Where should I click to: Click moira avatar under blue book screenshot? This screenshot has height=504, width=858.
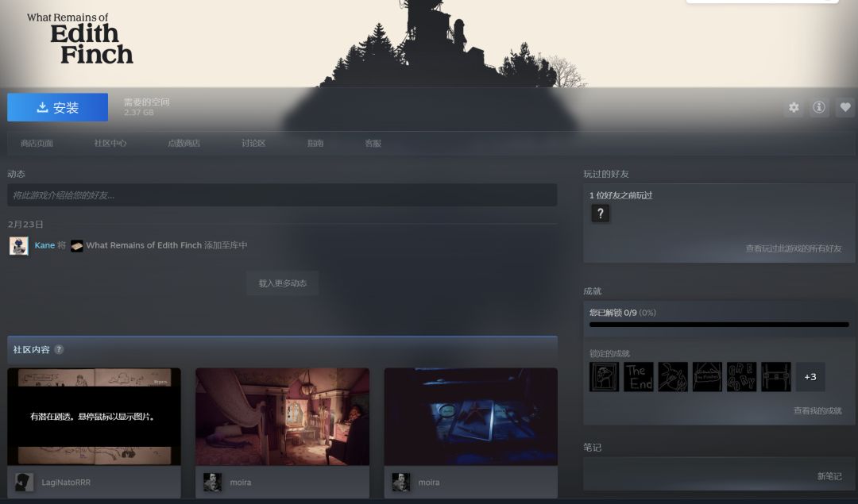point(401,482)
